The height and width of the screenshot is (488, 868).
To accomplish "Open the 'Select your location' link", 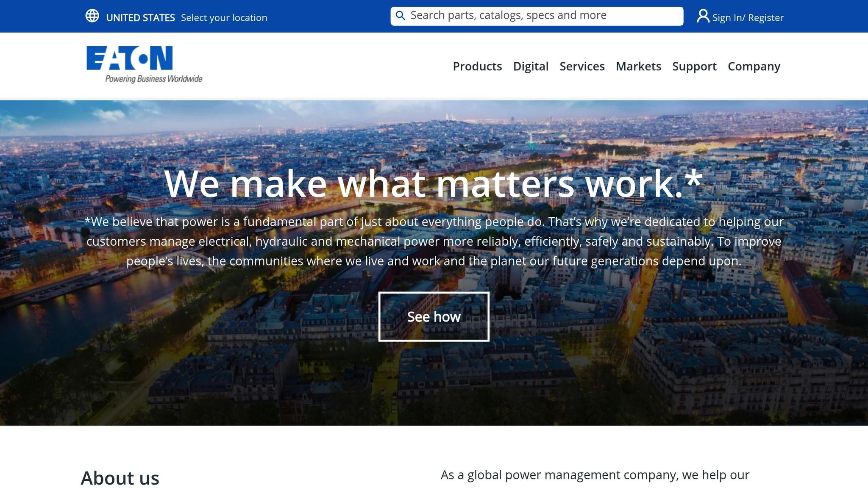I will [224, 18].
